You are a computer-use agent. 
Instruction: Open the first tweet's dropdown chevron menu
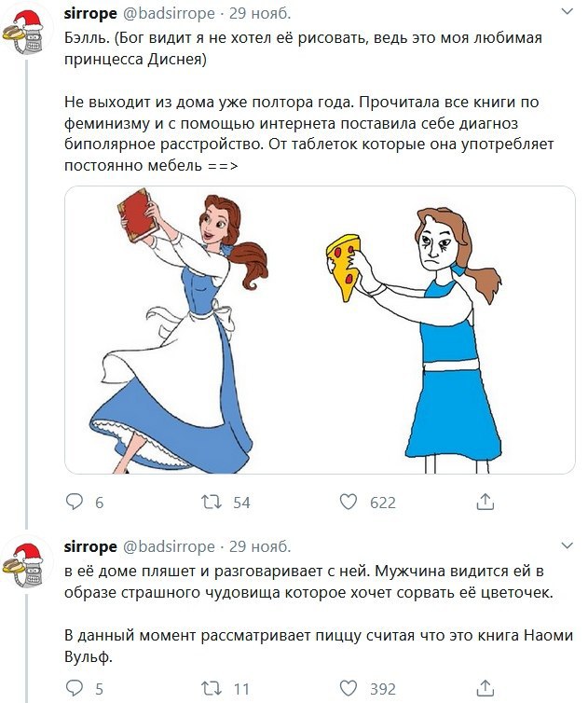[567, 12]
